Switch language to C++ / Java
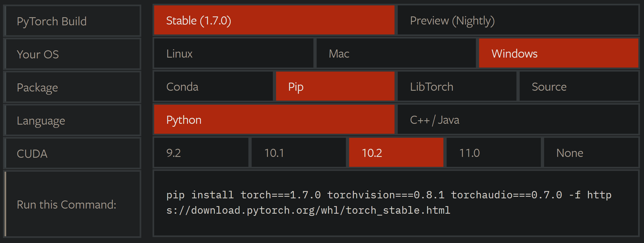The width and height of the screenshot is (644, 243). click(518, 120)
